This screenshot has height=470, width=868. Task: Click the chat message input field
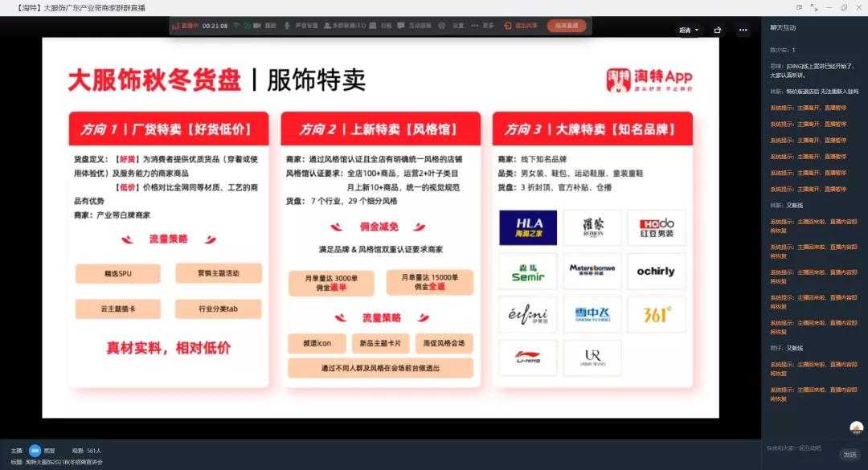[800, 448]
